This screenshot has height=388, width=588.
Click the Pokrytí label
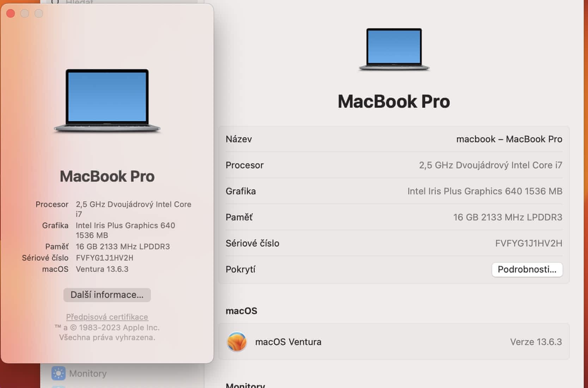point(240,269)
